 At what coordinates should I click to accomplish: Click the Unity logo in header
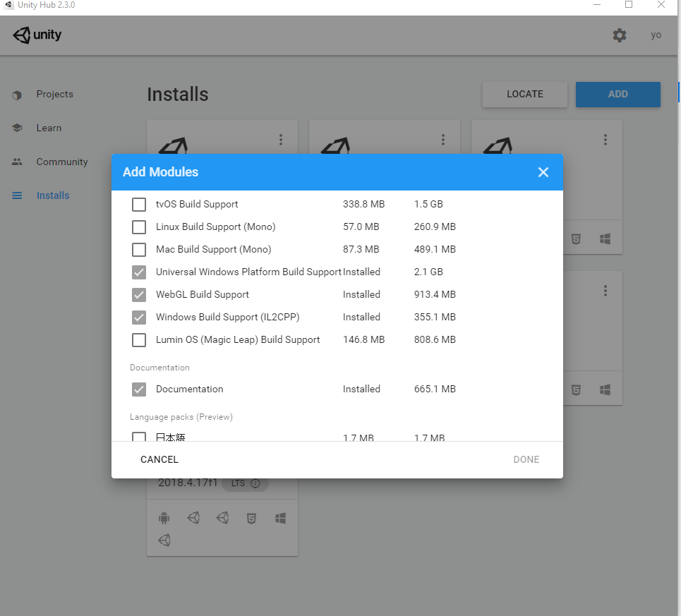(x=37, y=35)
